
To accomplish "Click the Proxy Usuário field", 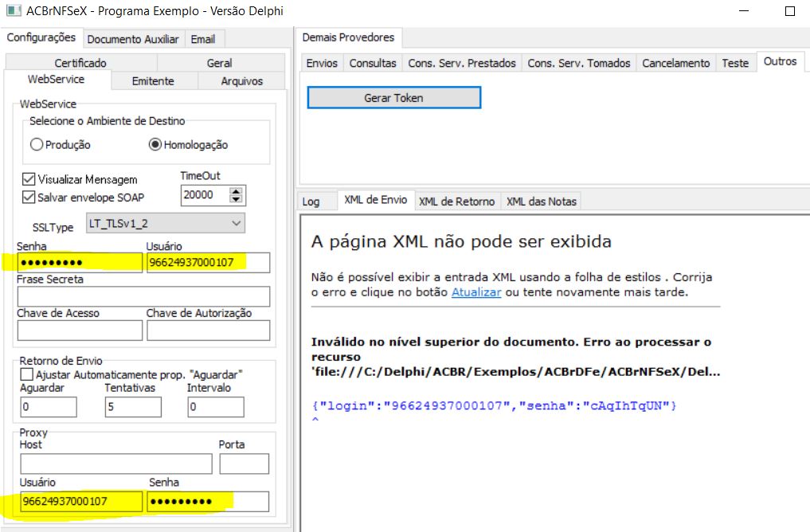I will [81, 502].
